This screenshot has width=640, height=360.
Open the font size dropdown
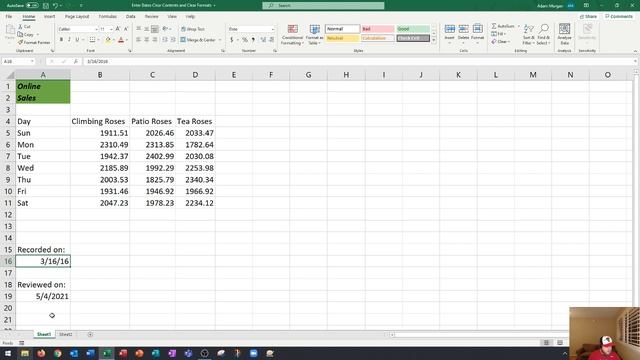(111, 29)
